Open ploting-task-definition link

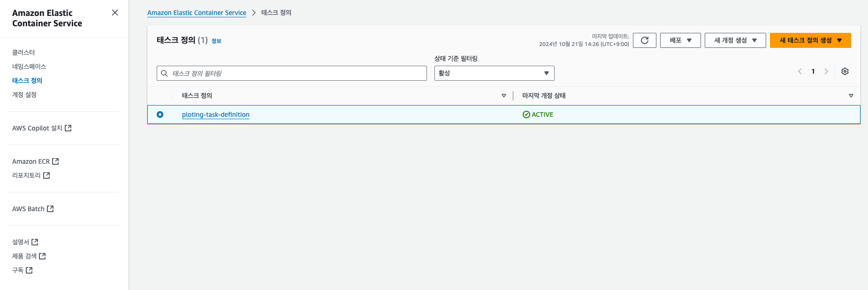(216, 114)
